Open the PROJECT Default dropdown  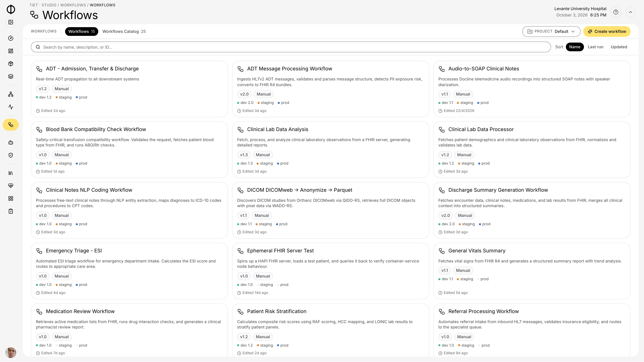551,32
